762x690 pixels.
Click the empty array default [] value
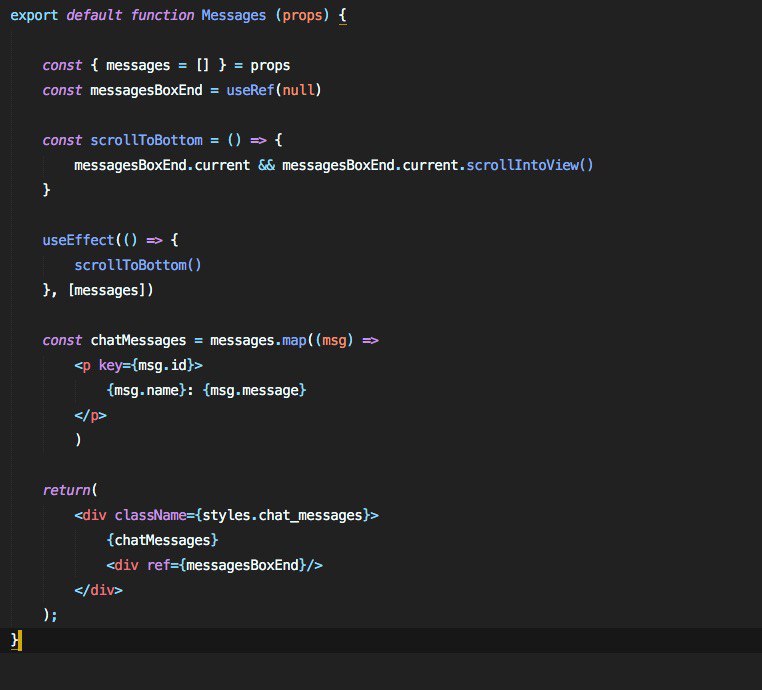click(202, 65)
